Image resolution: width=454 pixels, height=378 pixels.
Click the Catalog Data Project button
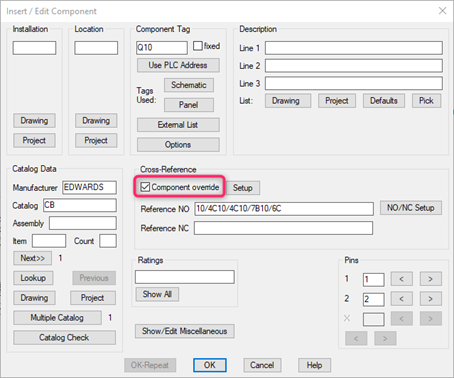(93, 298)
